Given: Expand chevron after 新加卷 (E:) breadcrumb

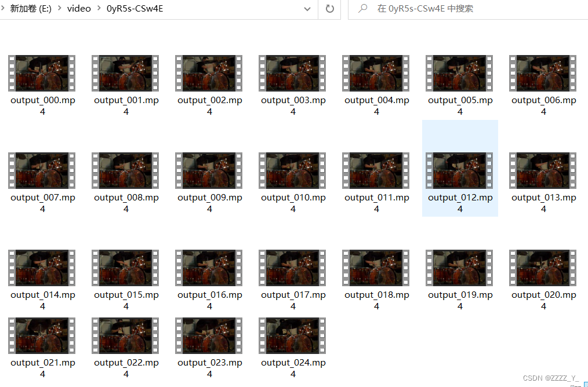Looking at the screenshot, I should click(59, 8).
